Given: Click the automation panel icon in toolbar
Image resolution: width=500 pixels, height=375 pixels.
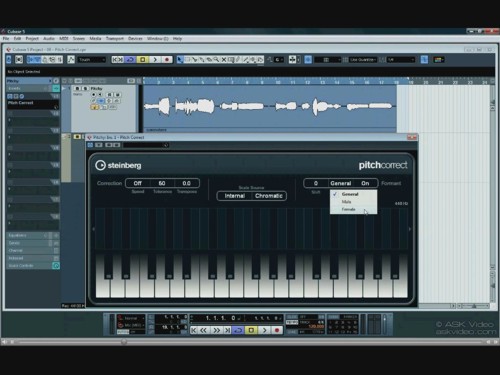Looking at the screenshot, I should tap(71, 60).
